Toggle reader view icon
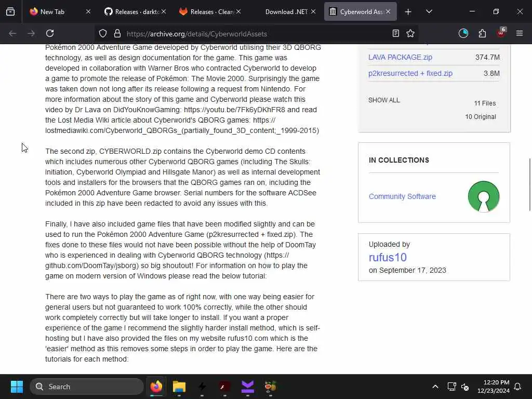The height and width of the screenshot is (399, 532). coord(395,33)
